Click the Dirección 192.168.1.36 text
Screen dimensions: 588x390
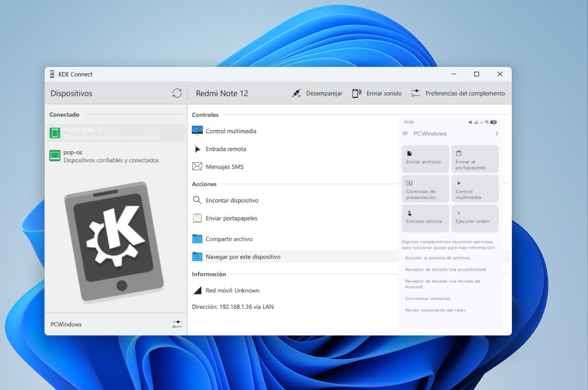[x=233, y=307]
